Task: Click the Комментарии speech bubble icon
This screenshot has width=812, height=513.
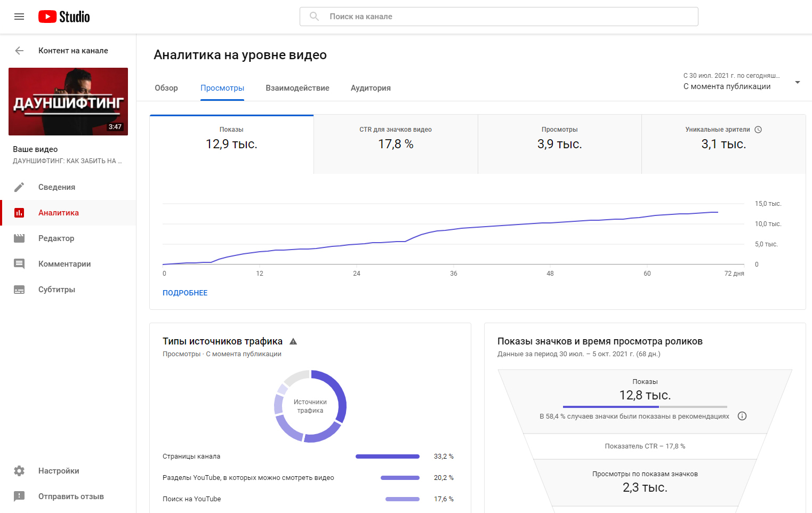Action: tap(19, 264)
